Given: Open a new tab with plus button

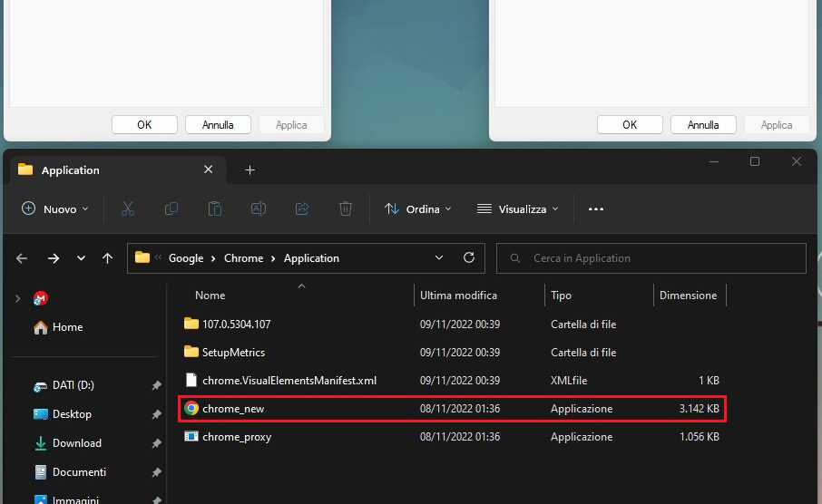Looking at the screenshot, I should [x=250, y=170].
